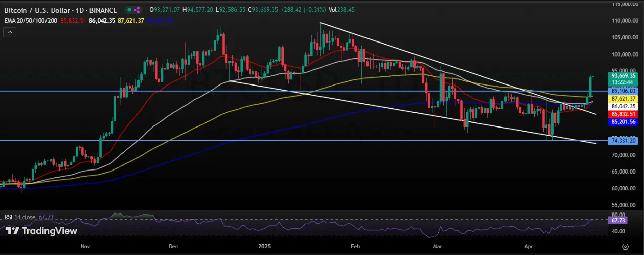Click Apr on the time axis

(x=528, y=247)
